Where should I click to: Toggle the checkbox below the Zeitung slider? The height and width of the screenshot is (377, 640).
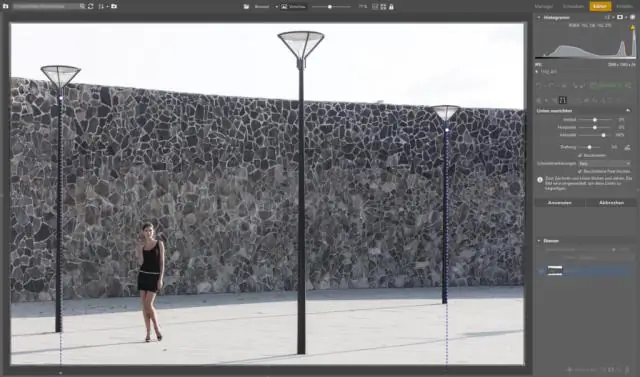point(580,155)
